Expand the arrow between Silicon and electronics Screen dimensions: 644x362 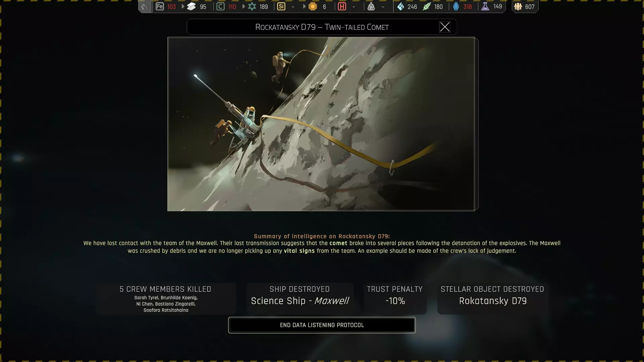pyautogui.click(x=304, y=6)
